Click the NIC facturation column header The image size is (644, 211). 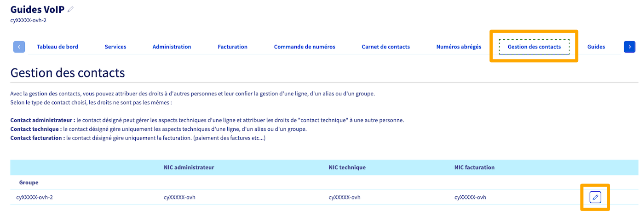pos(474,167)
